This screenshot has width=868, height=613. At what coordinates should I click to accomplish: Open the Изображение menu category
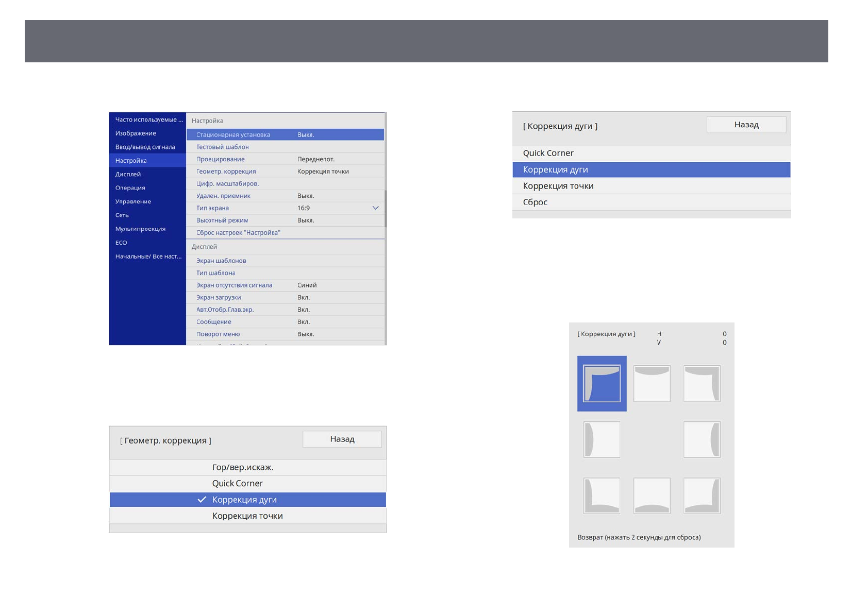(x=136, y=133)
